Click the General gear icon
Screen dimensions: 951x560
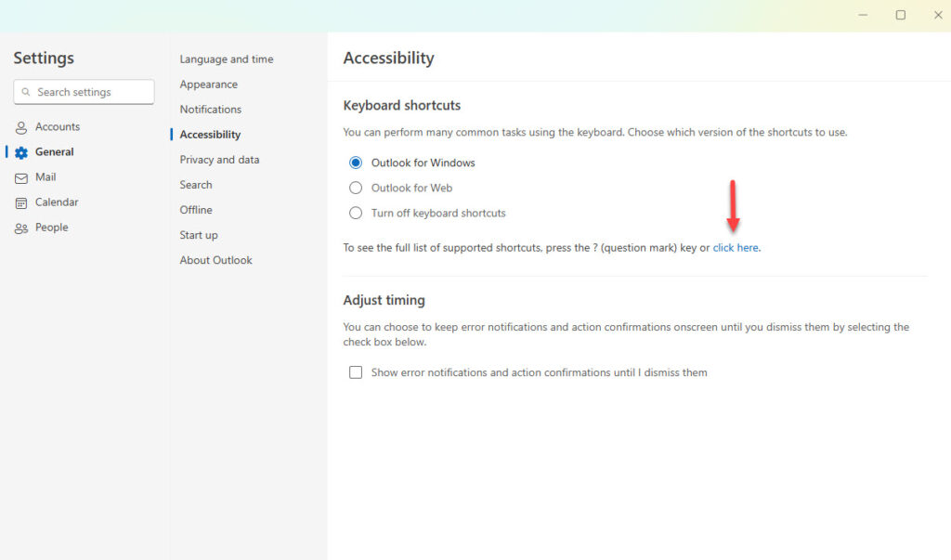click(21, 153)
